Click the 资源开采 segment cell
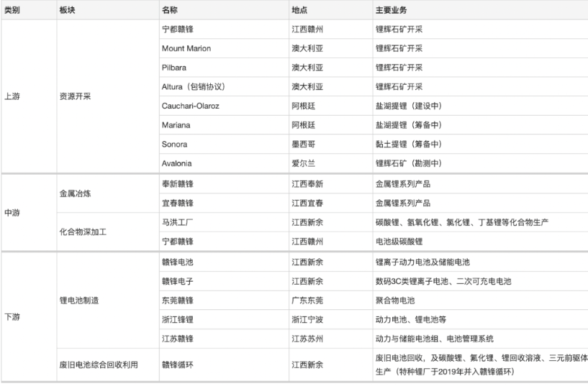Image resolution: width=588 pixels, height=389 pixels. coord(76,96)
